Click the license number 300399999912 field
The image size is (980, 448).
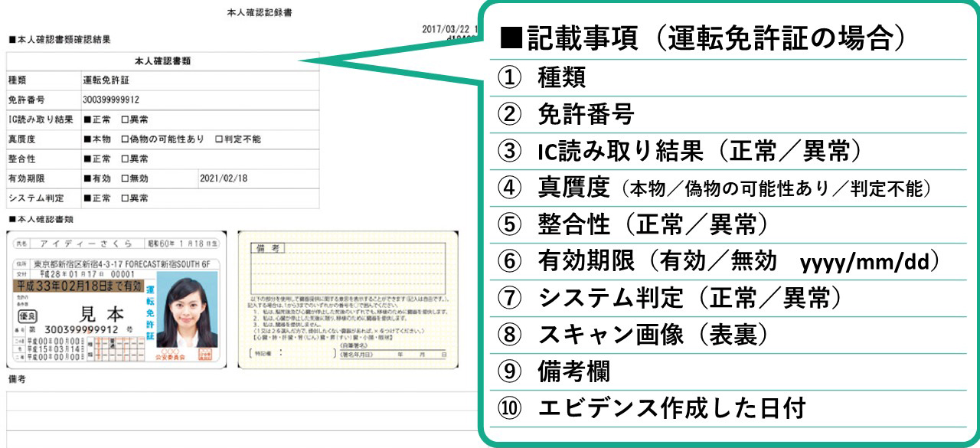click(x=111, y=100)
